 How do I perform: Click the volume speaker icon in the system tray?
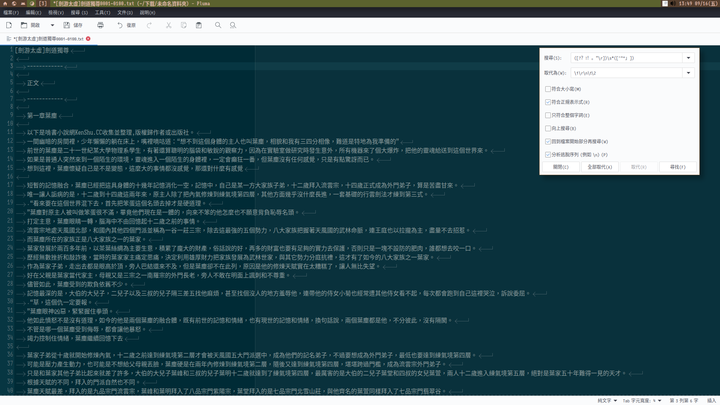click(673, 3)
